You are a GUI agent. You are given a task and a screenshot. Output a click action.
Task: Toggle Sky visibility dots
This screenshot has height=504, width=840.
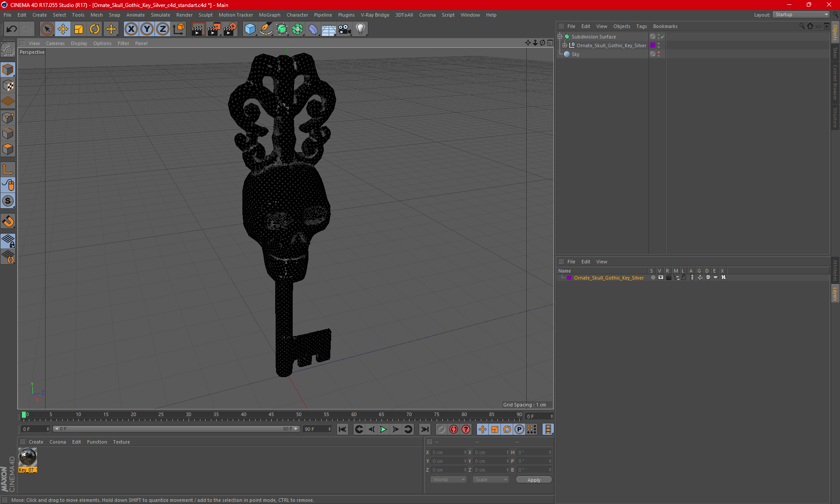pos(658,54)
